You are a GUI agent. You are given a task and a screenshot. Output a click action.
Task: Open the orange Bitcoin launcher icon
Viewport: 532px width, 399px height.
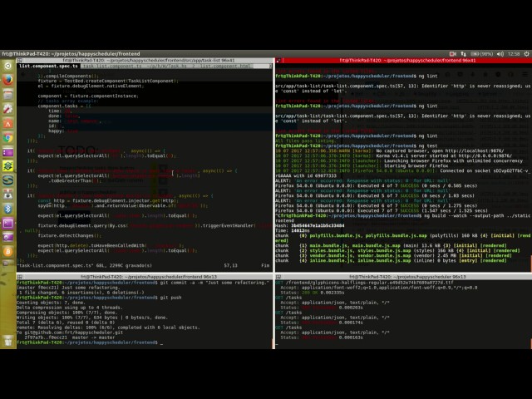pyautogui.click(x=7, y=252)
